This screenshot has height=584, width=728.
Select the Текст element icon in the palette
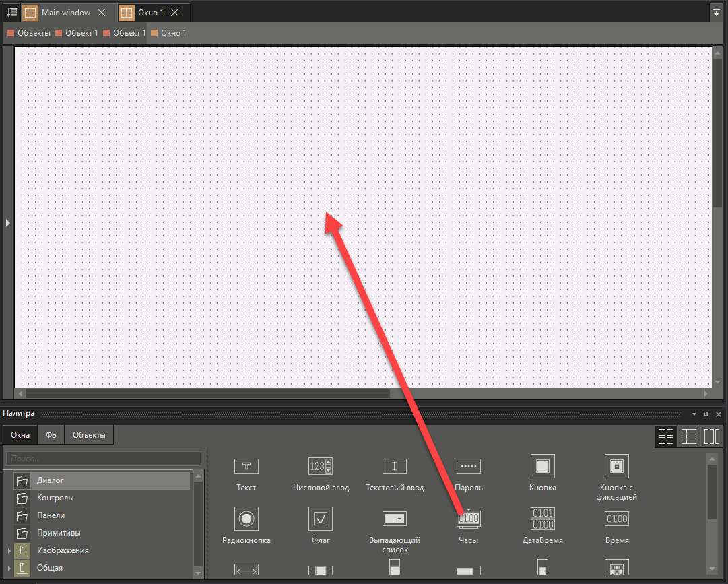246,466
